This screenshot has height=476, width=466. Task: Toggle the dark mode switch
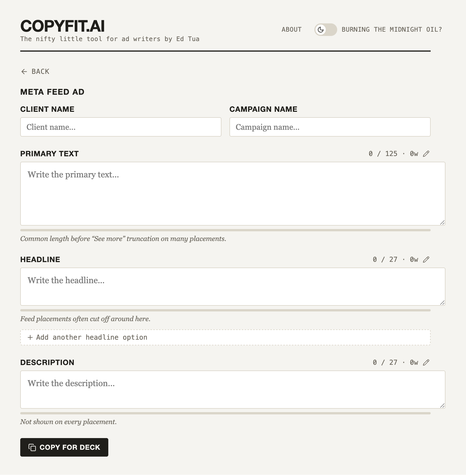326,30
